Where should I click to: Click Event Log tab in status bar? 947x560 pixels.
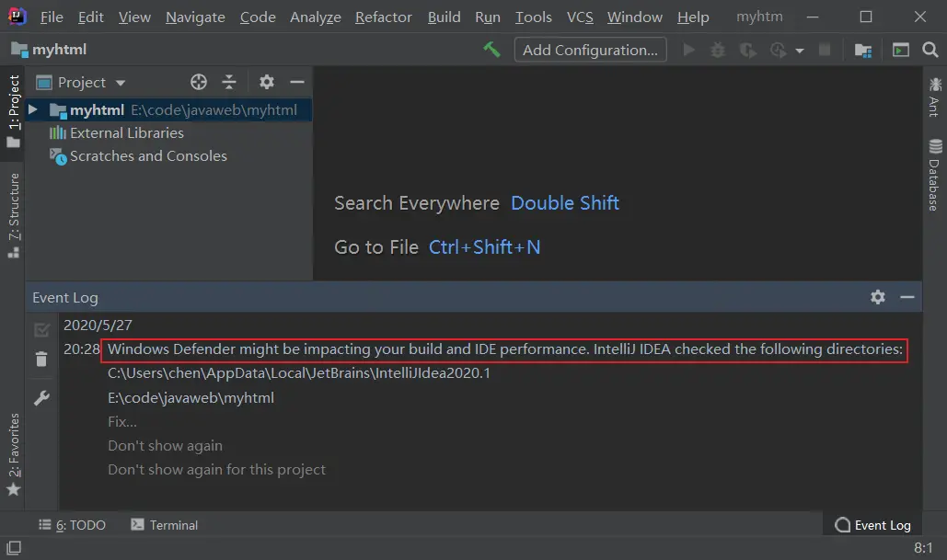tap(872, 525)
